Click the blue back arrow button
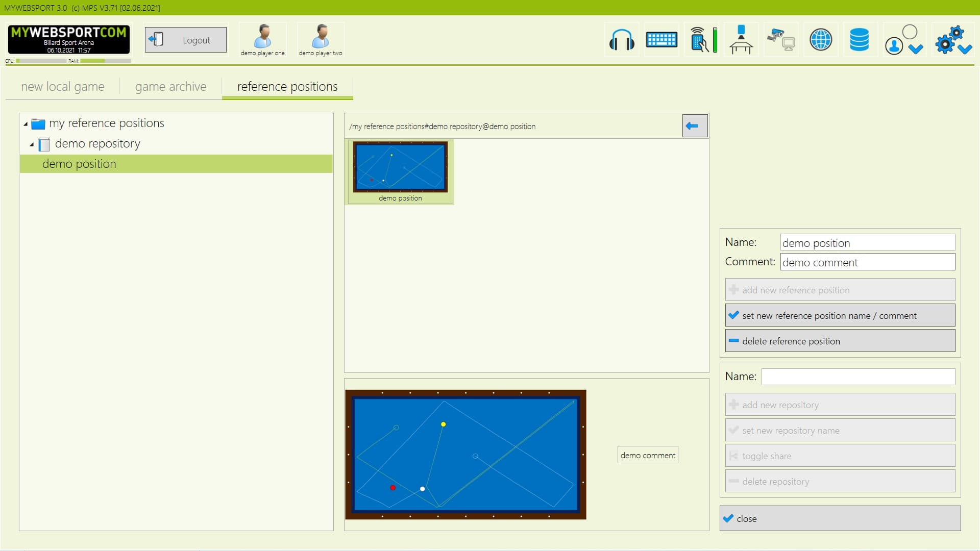The height and width of the screenshot is (551, 980). pos(695,126)
